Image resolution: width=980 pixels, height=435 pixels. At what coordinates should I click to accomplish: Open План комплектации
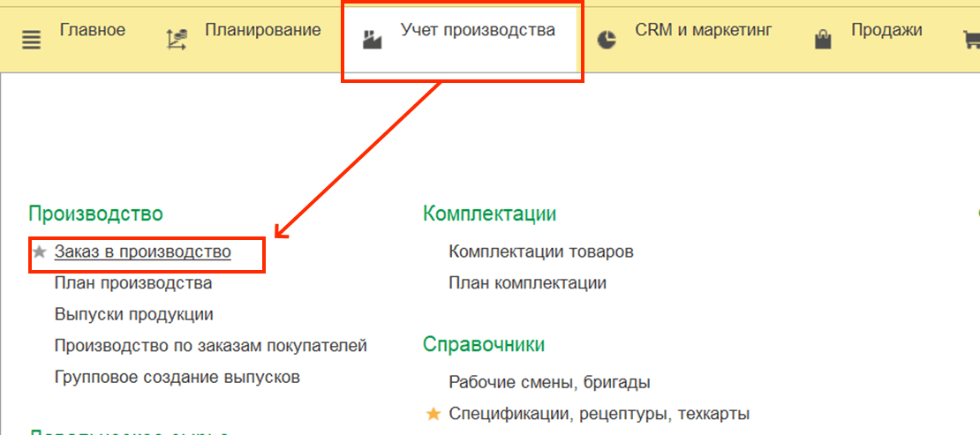point(527,283)
